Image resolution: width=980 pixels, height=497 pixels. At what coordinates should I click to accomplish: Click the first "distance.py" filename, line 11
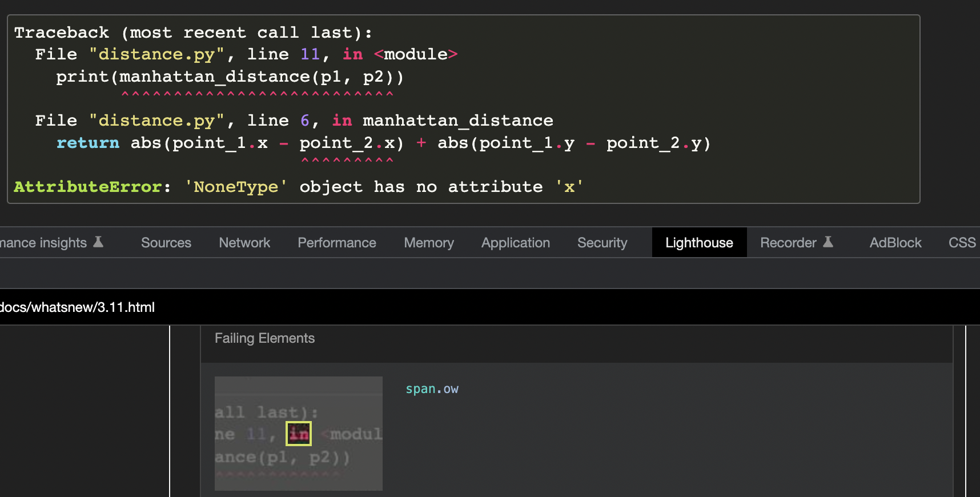click(x=157, y=54)
